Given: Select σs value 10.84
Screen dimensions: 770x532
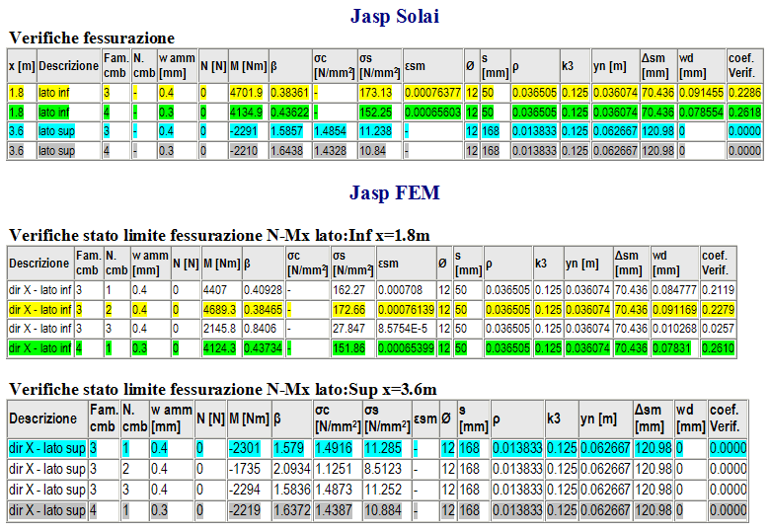Looking at the screenshot, I should tap(372, 151).
